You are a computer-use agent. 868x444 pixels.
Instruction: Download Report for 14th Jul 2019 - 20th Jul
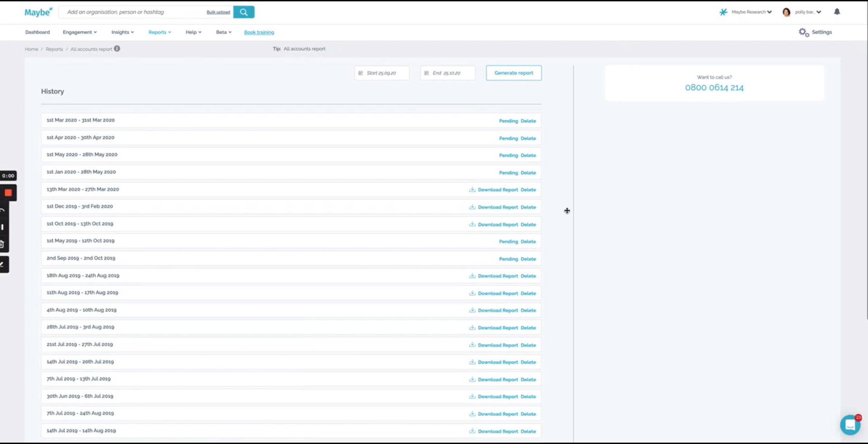[x=498, y=362]
